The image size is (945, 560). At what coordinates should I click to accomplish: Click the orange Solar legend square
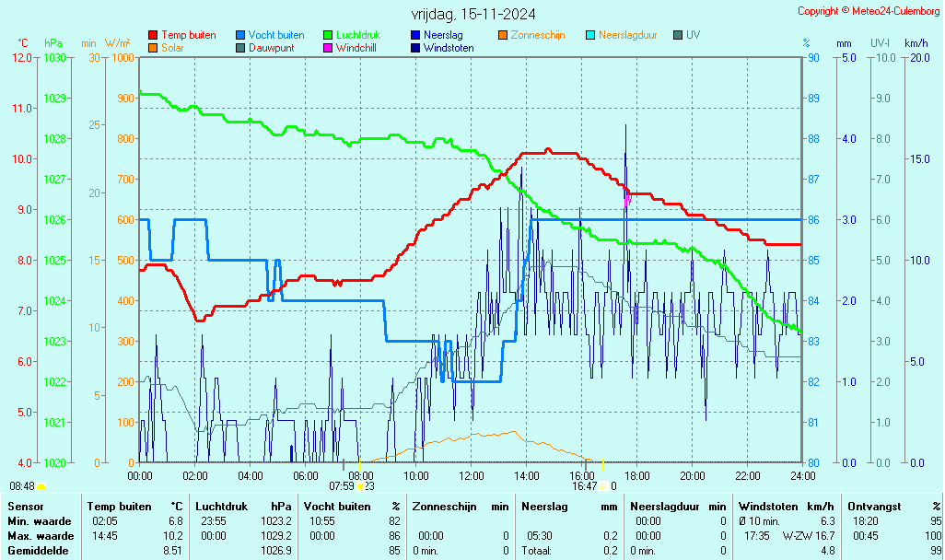(x=153, y=48)
